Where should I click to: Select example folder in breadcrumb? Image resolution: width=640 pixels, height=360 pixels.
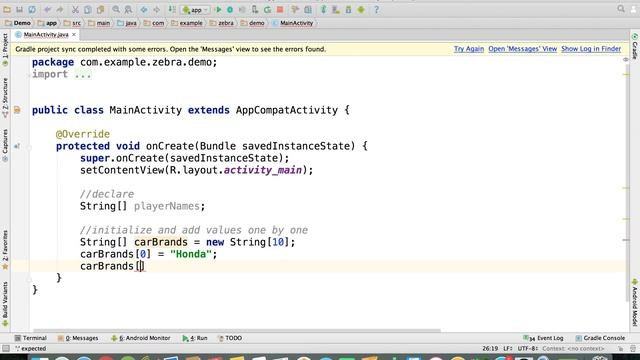tap(187, 23)
